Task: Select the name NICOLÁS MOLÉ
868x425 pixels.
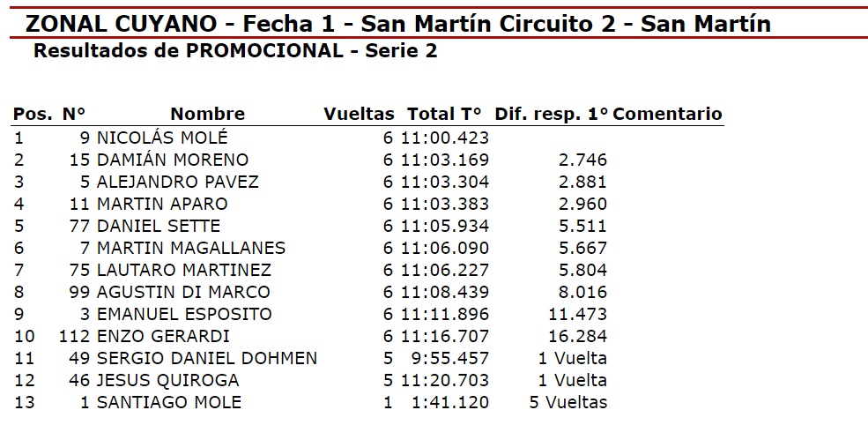Action: pos(162,138)
